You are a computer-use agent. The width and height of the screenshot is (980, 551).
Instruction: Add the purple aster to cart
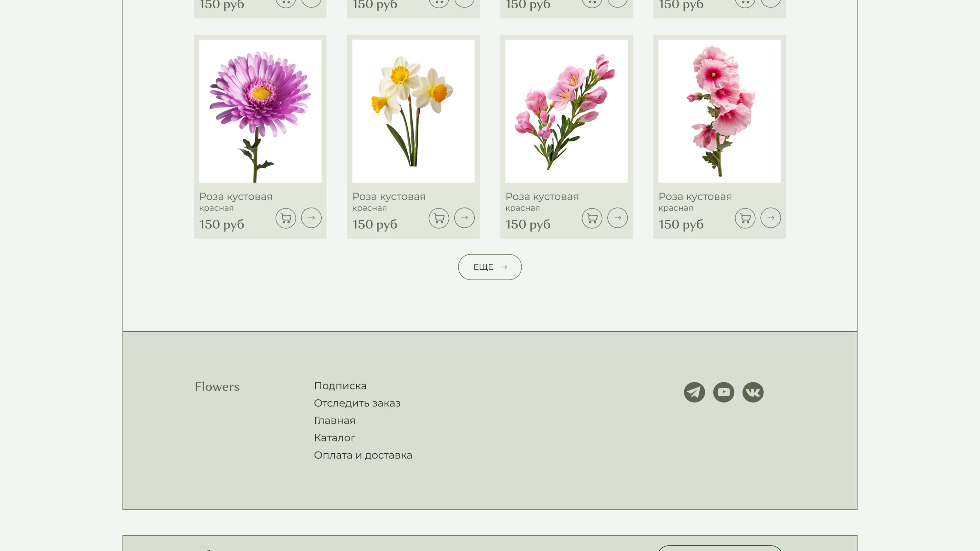[286, 218]
